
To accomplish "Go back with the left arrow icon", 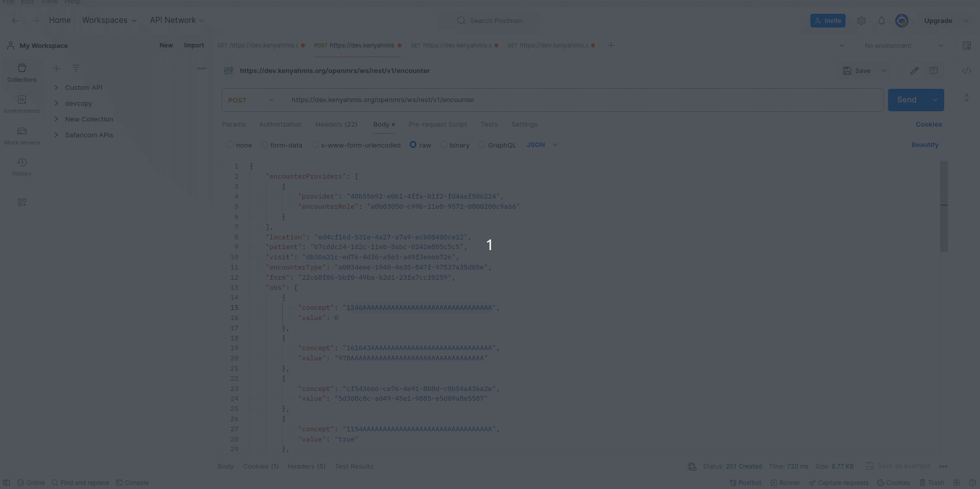I will coord(16,20).
